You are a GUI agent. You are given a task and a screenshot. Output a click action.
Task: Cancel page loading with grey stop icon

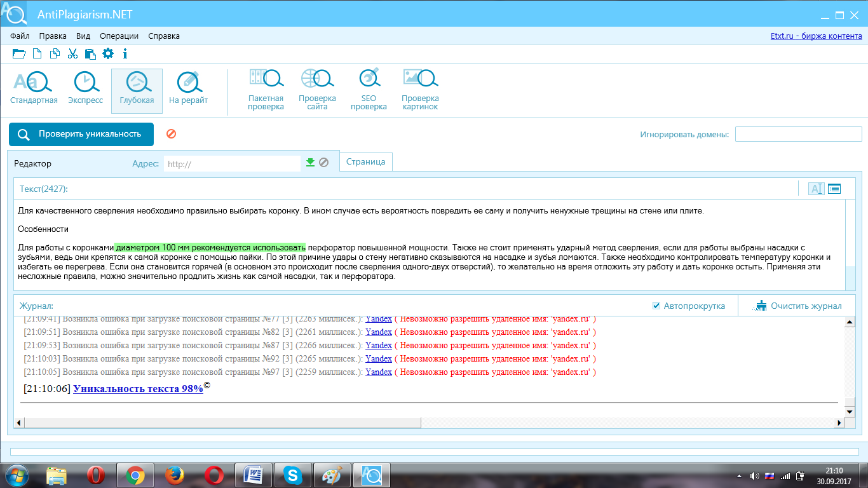pos(323,163)
